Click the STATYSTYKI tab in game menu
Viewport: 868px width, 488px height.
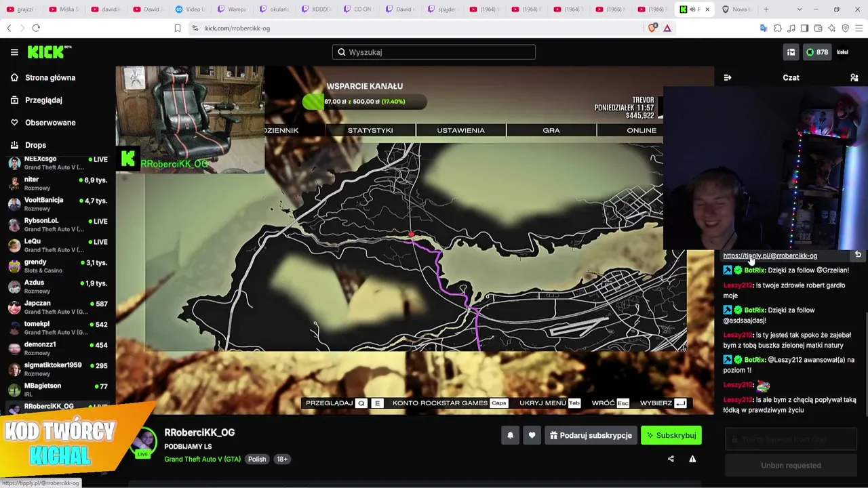click(370, 130)
